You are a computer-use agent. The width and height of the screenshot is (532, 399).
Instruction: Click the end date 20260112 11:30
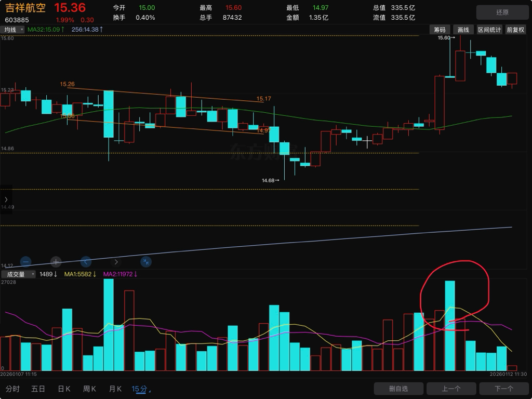(x=508, y=374)
